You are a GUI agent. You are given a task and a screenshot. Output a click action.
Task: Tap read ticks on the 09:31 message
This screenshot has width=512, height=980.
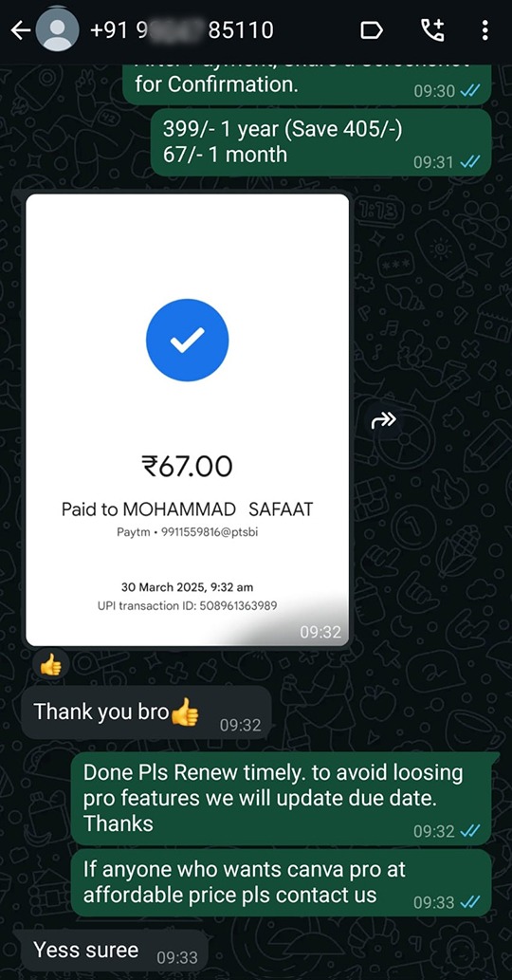tap(470, 162)
